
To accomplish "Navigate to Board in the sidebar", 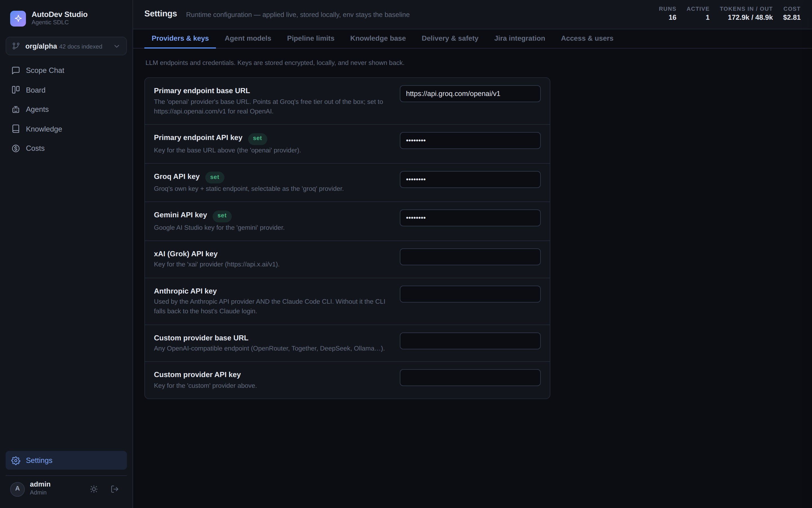I will click(66, 90).
